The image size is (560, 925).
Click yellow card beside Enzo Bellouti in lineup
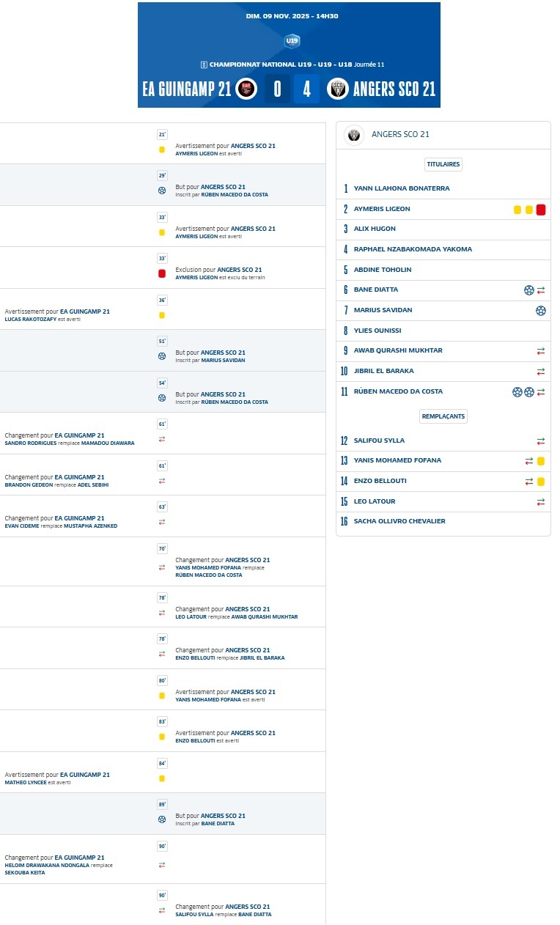(541, 482)
